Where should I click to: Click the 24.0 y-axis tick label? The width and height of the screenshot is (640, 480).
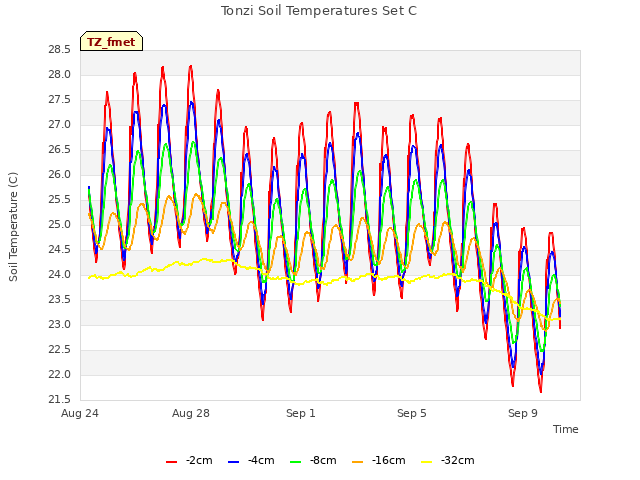pyautogui.click(x=60, y=275)
